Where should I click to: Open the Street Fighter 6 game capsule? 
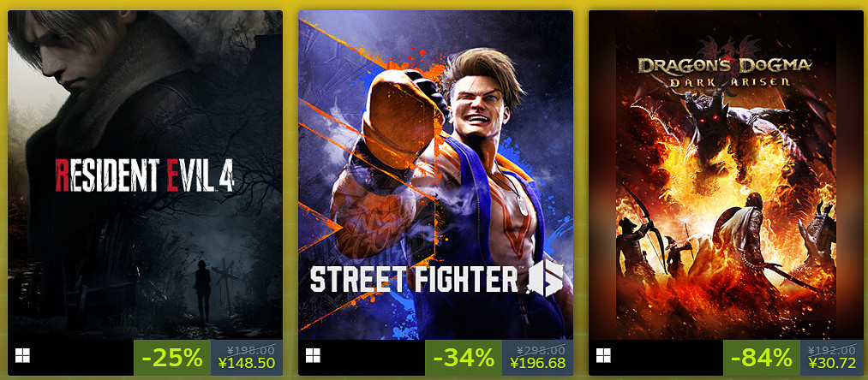(435, 175)
